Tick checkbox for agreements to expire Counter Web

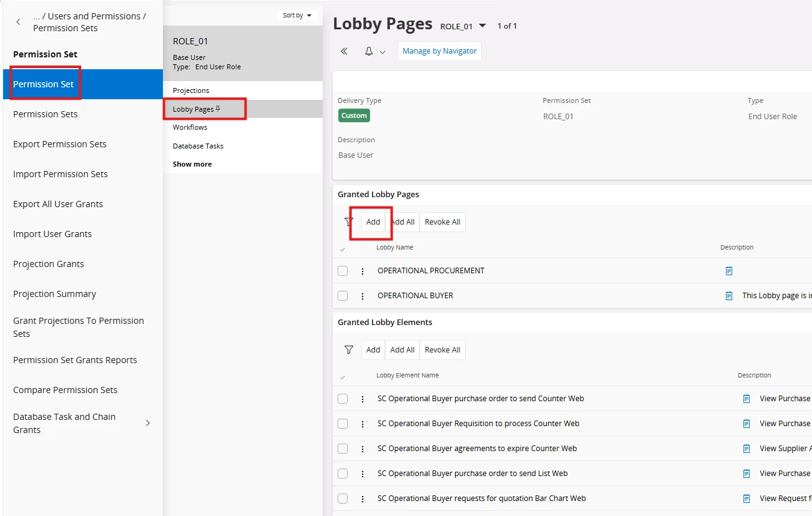[343, 449]
